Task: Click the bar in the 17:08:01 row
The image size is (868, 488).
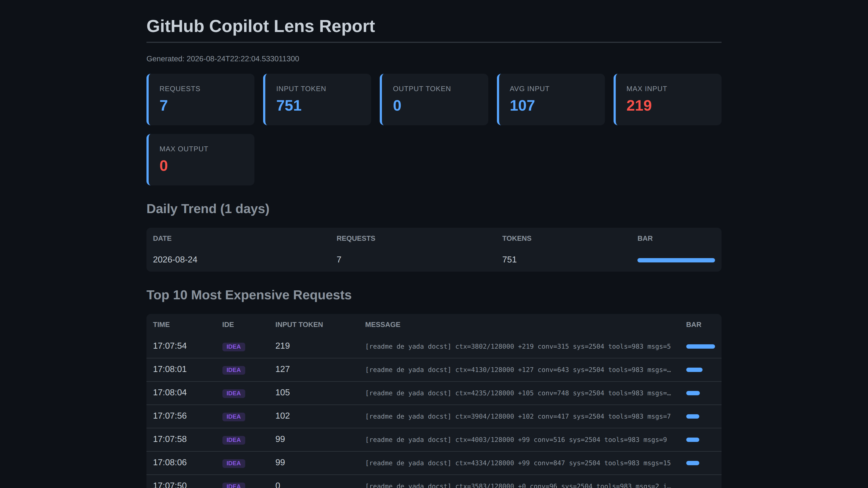Action: [694, 370]
